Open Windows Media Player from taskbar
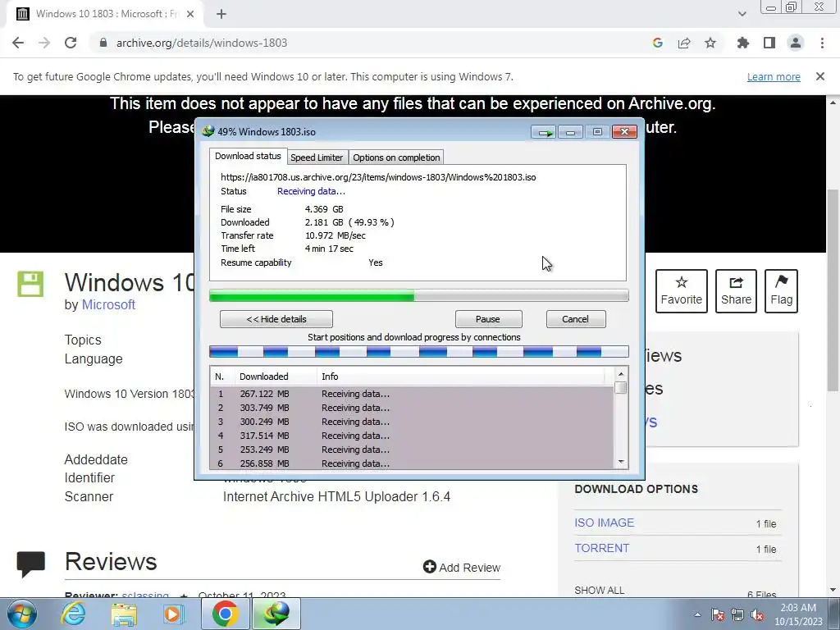The width and height of the screenshot is (840, 630). pyautogui.click(x=173, y=614)
